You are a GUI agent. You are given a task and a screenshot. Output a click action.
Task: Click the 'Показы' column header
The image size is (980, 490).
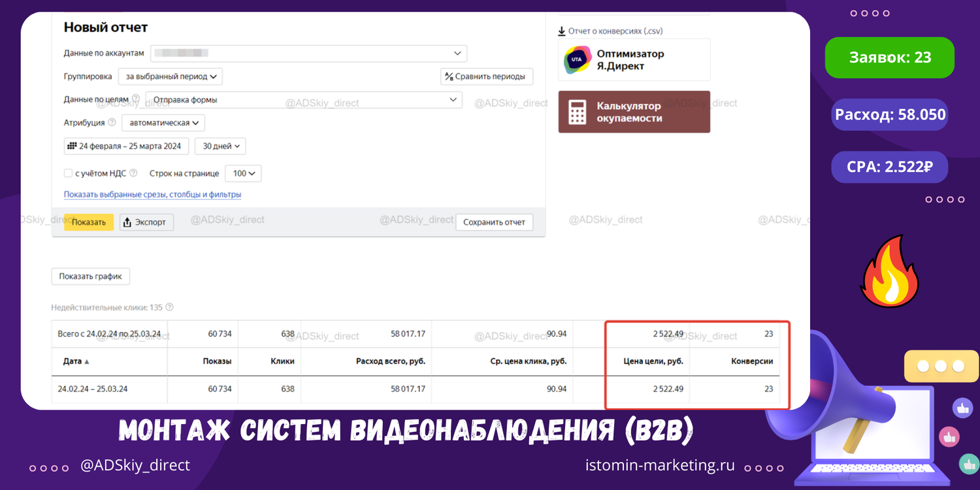point(217,361)
